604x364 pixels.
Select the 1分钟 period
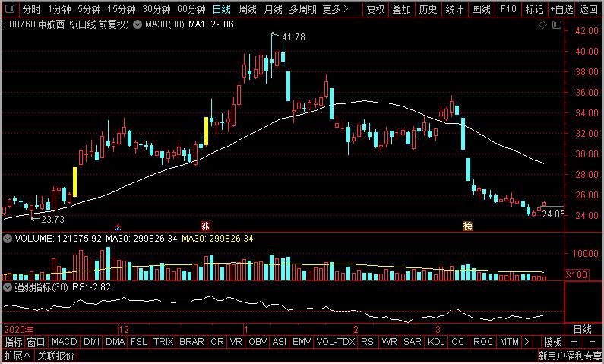click(60, 9)
